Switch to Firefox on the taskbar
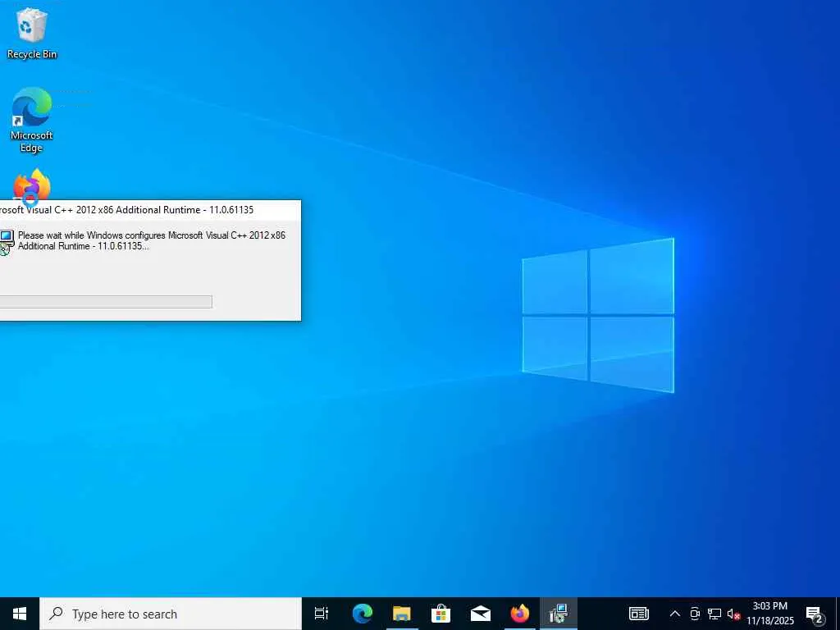The height and width of the screenshot is (630, 840). pos(519,614)
